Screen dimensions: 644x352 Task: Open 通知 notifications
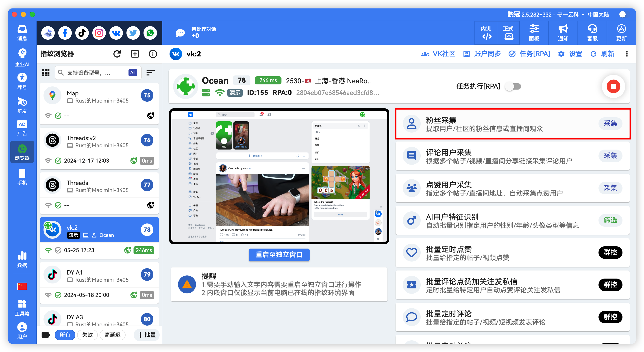[x=563, y=33]
